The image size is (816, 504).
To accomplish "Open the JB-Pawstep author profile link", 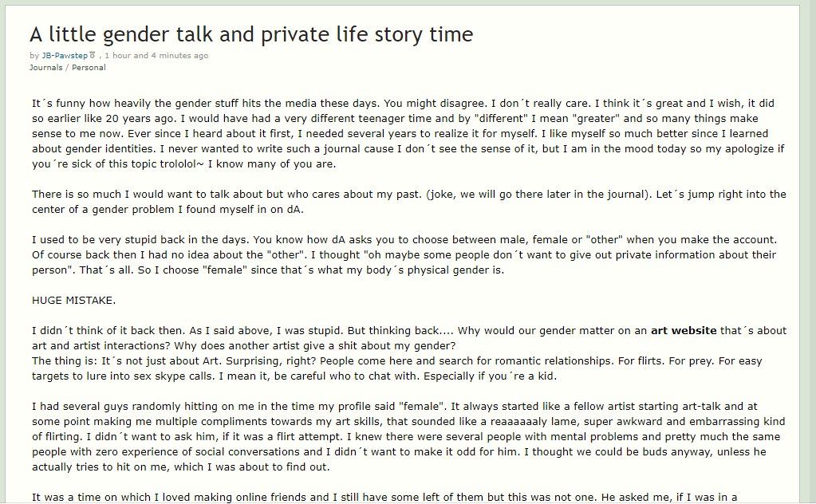I will 65,56.
